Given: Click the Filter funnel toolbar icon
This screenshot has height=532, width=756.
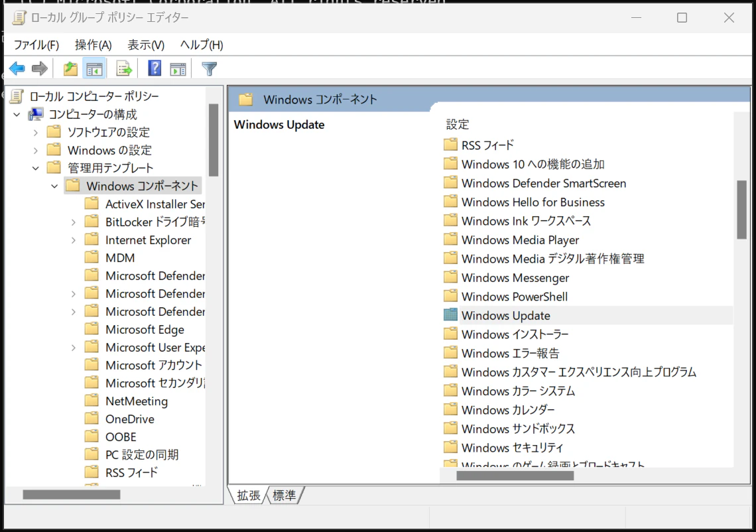Looking at the screenshot, I should tap(210, 69).
